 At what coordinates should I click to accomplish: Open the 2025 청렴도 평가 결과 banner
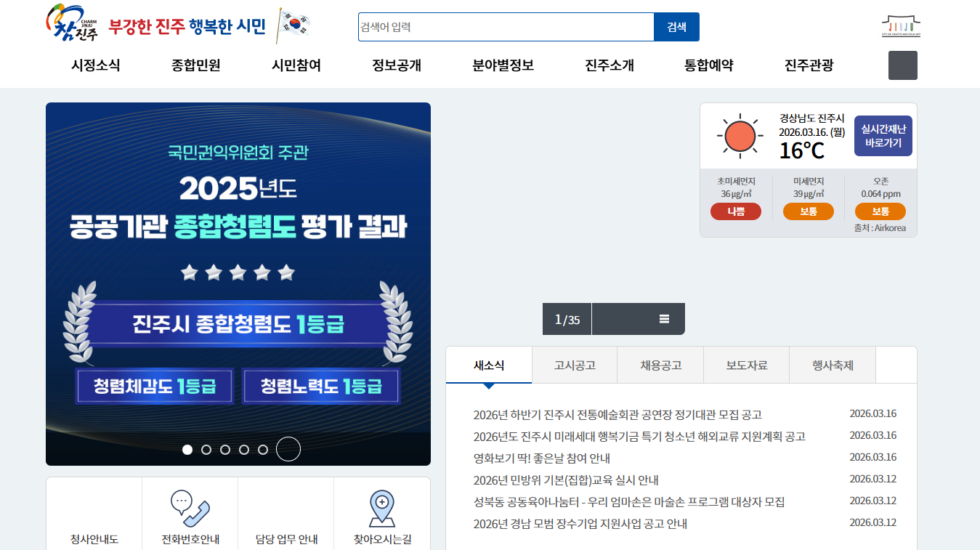(238, 284)
